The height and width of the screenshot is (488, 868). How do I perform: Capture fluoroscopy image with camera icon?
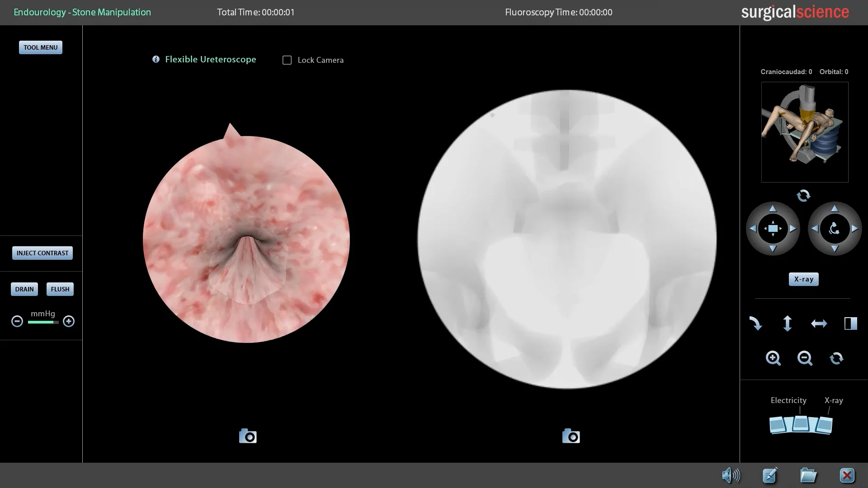(571, 436)
